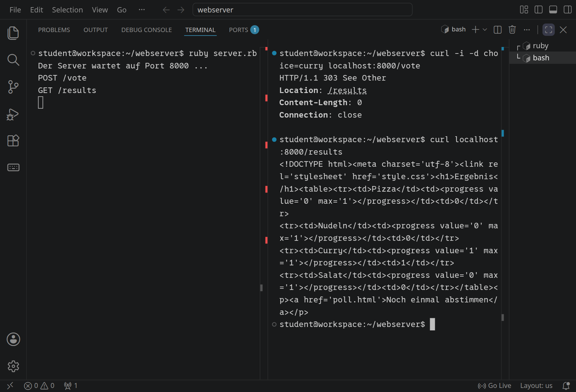
Task: Open the Go menu
Action: (x=122, y=10)
